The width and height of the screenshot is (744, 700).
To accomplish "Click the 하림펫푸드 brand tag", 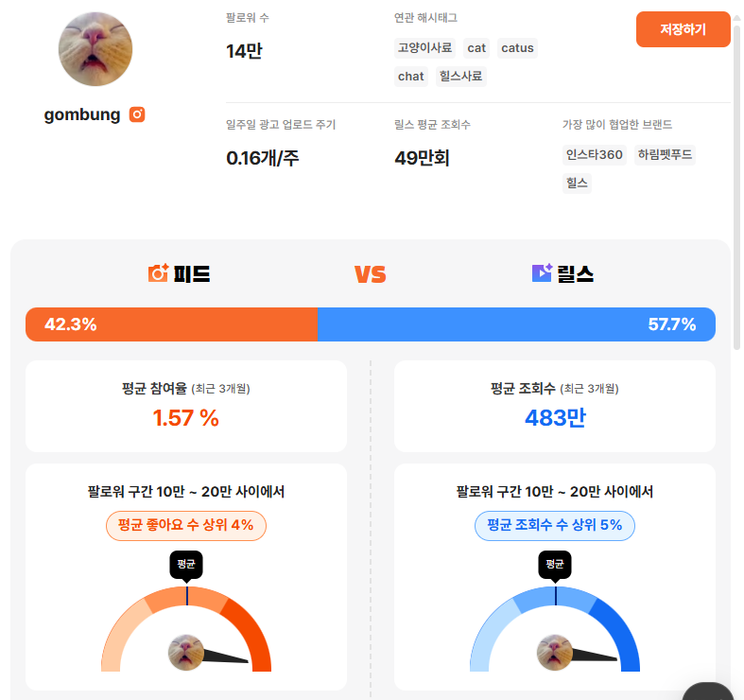I will pos(665,155).
